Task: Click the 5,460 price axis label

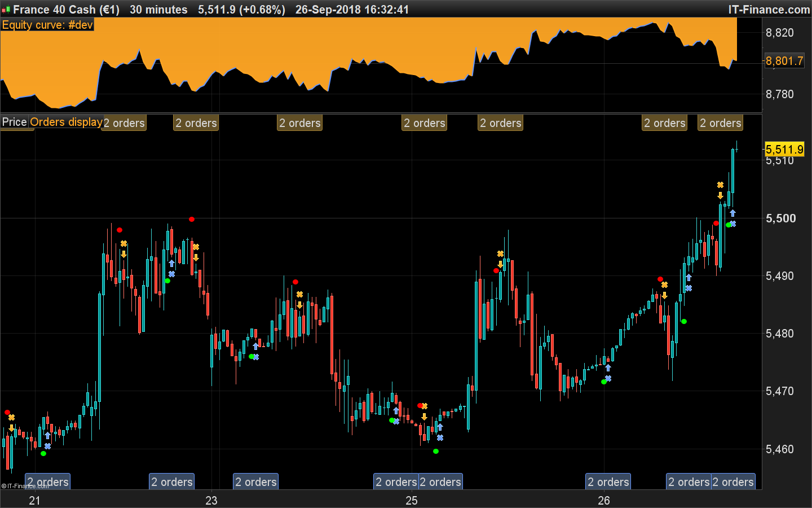Action: [x=779, y=449]
